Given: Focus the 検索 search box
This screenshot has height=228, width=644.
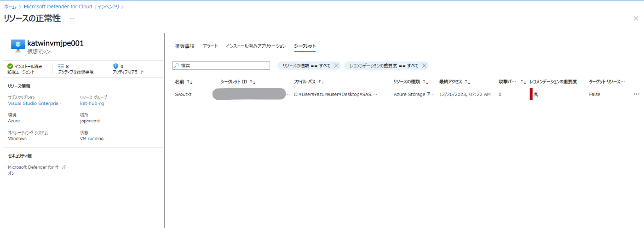Looking at the screenshot, I should 221,66.
